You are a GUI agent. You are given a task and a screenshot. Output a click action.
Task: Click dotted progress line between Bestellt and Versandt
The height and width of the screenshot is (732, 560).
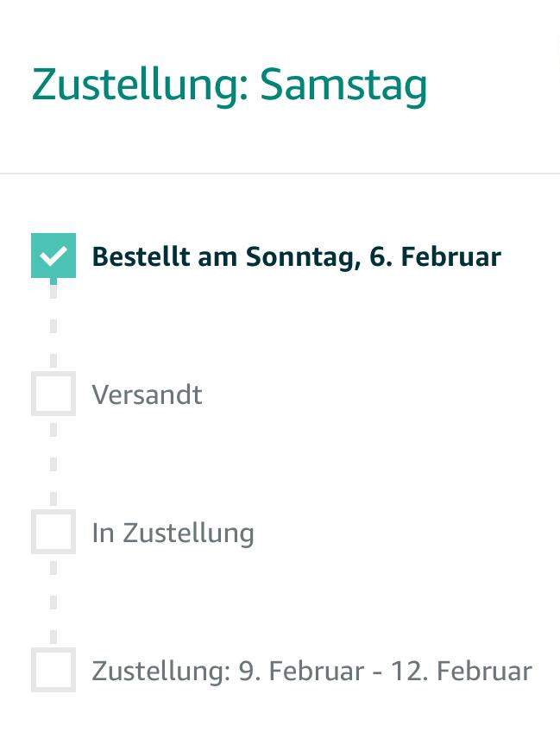click(x=53, y=325)
